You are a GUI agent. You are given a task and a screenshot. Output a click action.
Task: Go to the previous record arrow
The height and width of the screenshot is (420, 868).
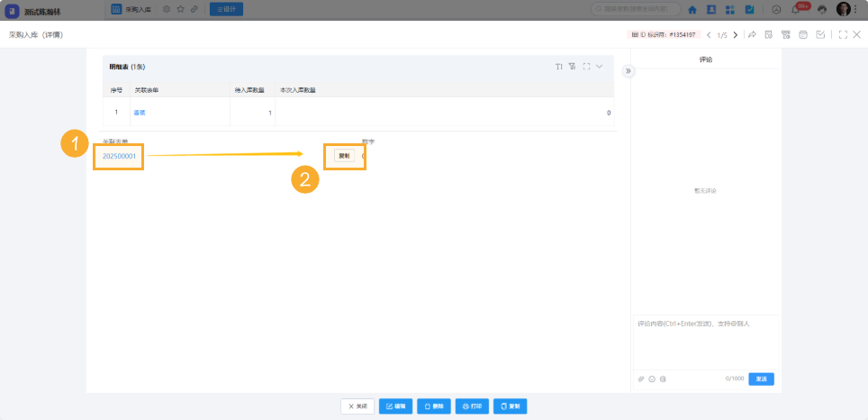click(x=709, y=35)
